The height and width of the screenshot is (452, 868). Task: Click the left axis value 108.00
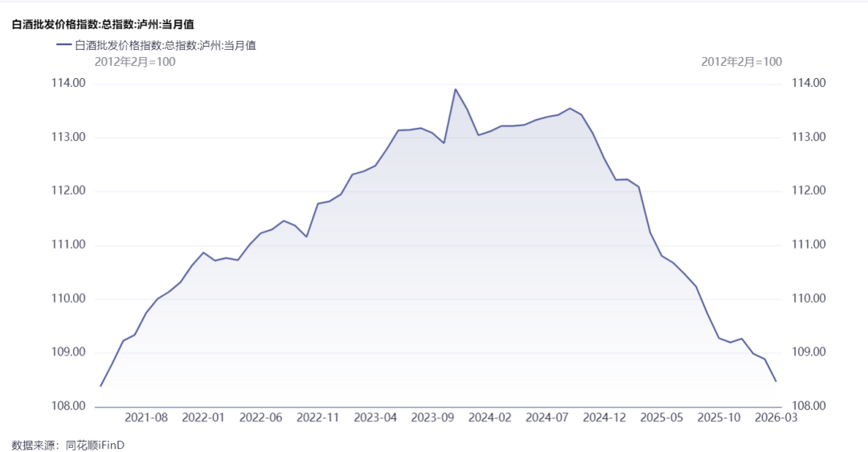click(68, 406)
